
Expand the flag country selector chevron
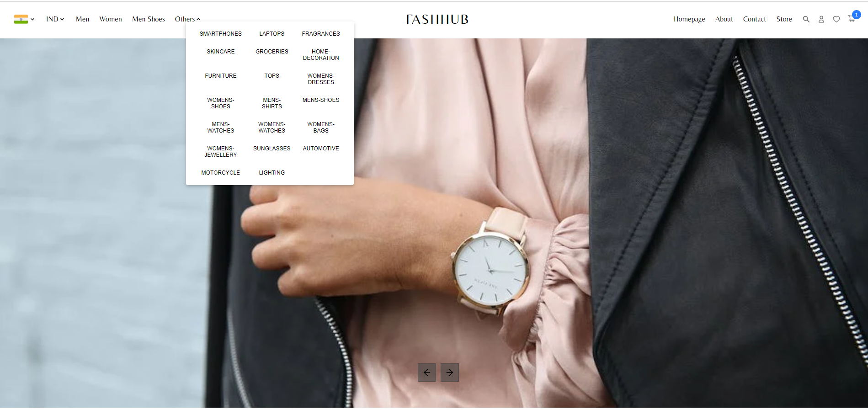point(32,19)
